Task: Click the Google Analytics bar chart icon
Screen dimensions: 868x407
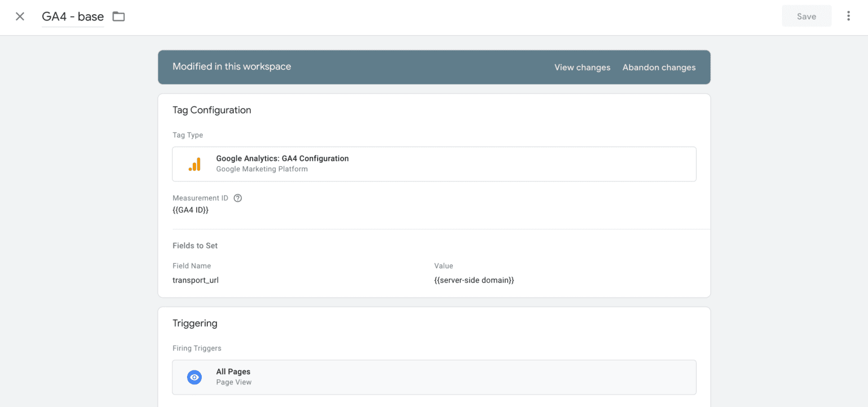Action: [194, 164]
